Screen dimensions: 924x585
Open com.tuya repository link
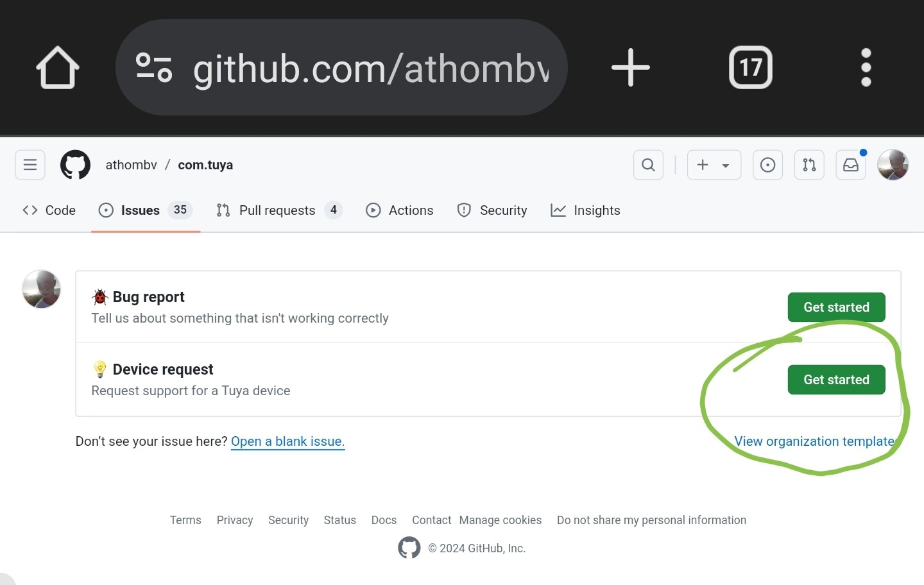pyautogui.click(x=205, y=165)
